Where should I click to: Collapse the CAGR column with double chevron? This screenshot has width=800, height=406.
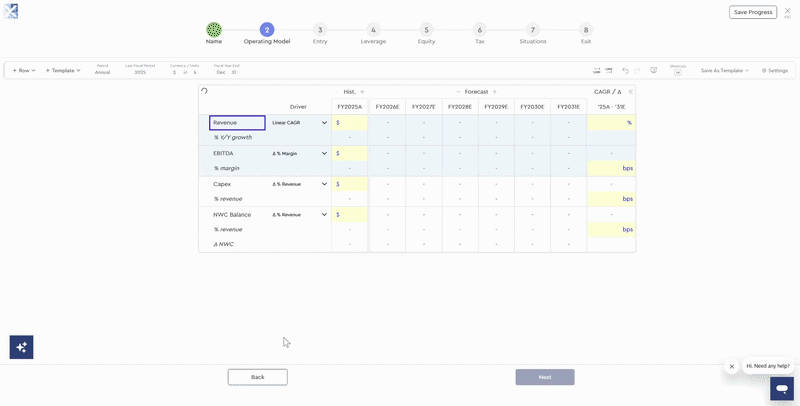(630, 91)
